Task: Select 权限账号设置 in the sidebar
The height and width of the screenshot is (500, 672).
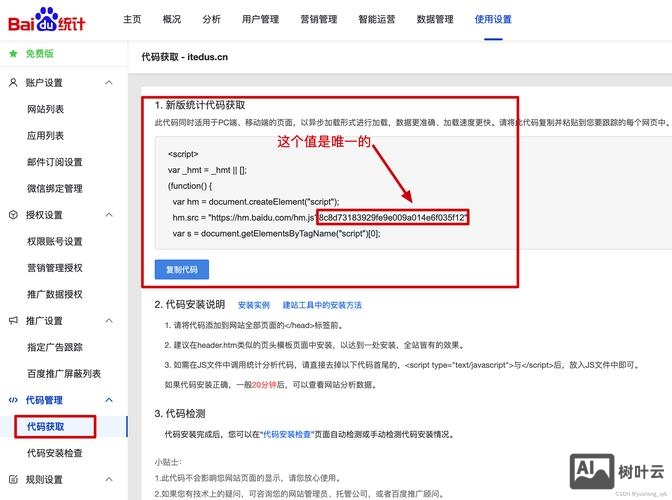Action: 55,242
